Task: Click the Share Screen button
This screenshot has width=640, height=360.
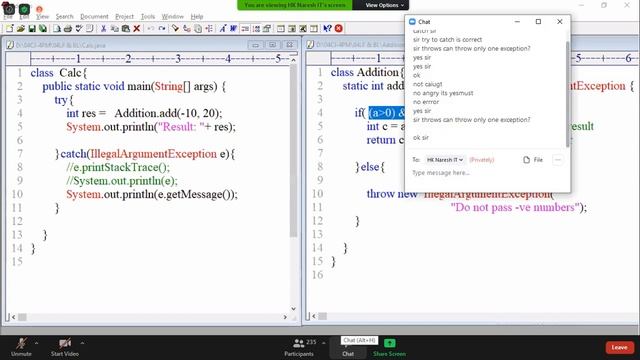Action: coord(389,347)
